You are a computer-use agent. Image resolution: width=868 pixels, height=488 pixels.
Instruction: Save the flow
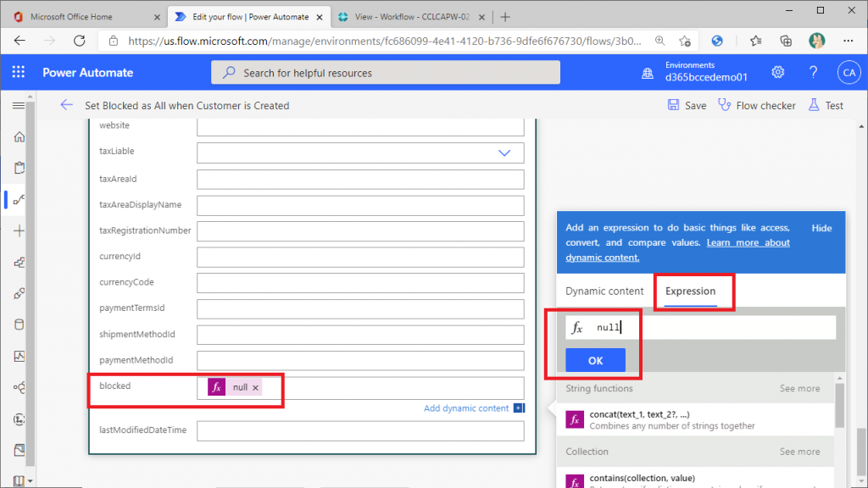pos(687,105)
